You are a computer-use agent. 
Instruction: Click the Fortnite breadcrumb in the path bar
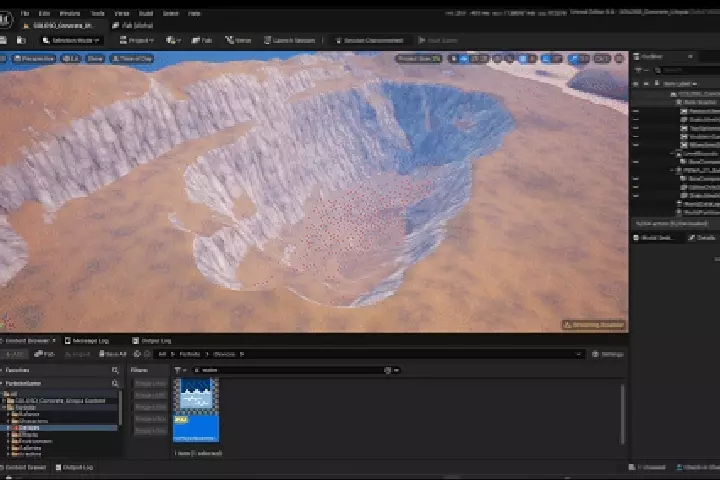[190, 354]
